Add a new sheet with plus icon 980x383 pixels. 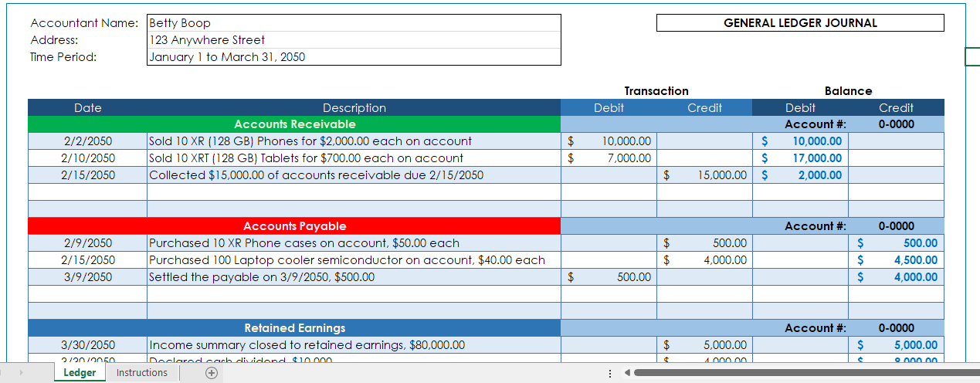211,373
